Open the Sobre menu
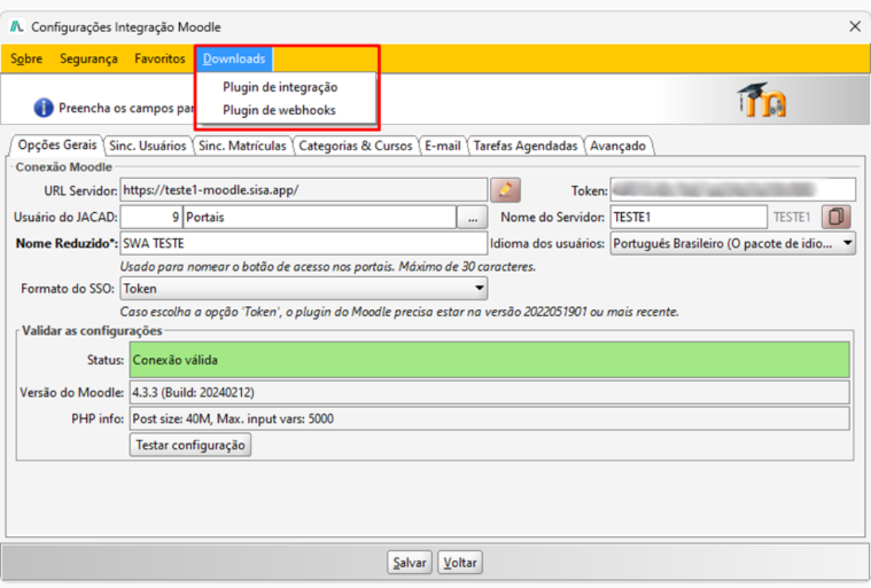This screenshot has height=588, width=871. pyautogui.click(x=26, y=59)
